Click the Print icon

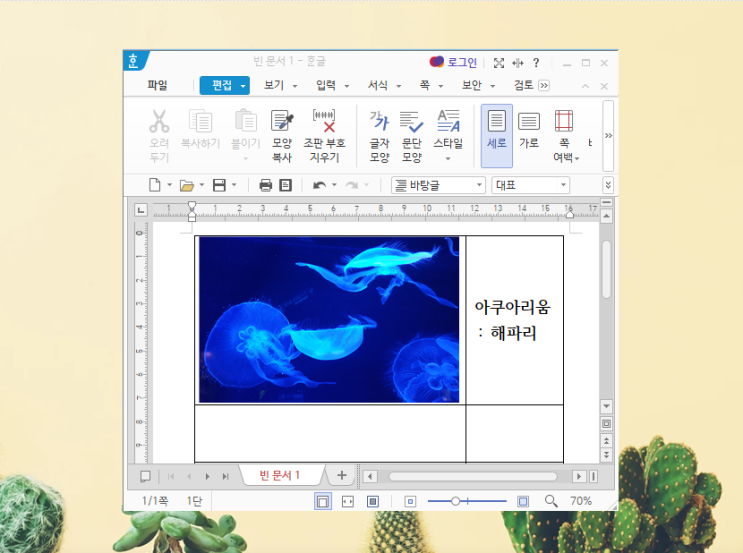265,185
